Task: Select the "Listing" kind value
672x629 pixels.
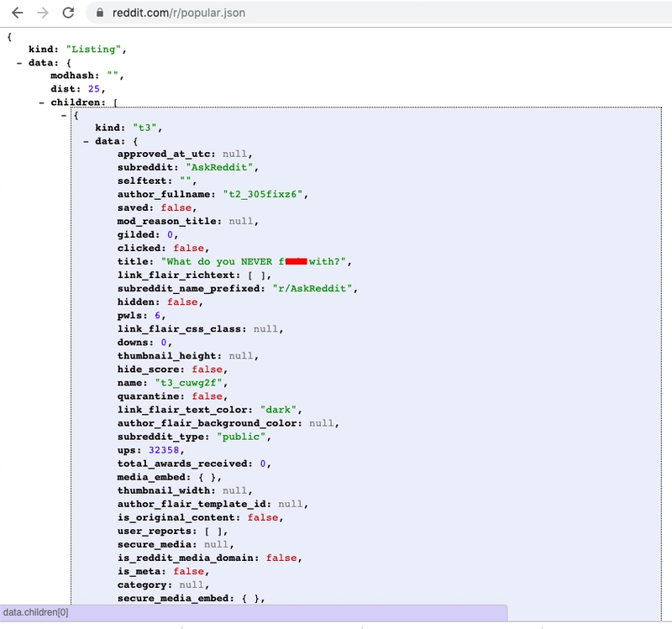Action: click(95, 47)
